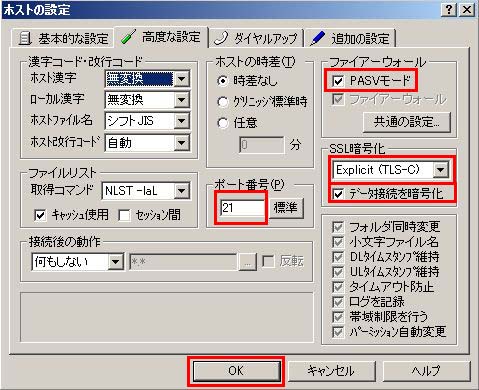The image size is (479, 390).
Task: Click the パーミッション自動変更 checkbox
Action: (338, 332)
